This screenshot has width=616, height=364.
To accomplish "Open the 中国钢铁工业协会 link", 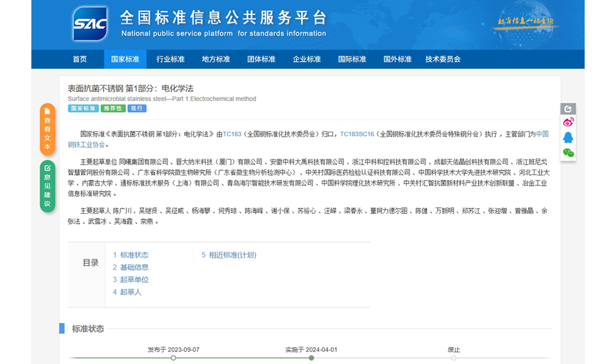I will click(542, 134).
